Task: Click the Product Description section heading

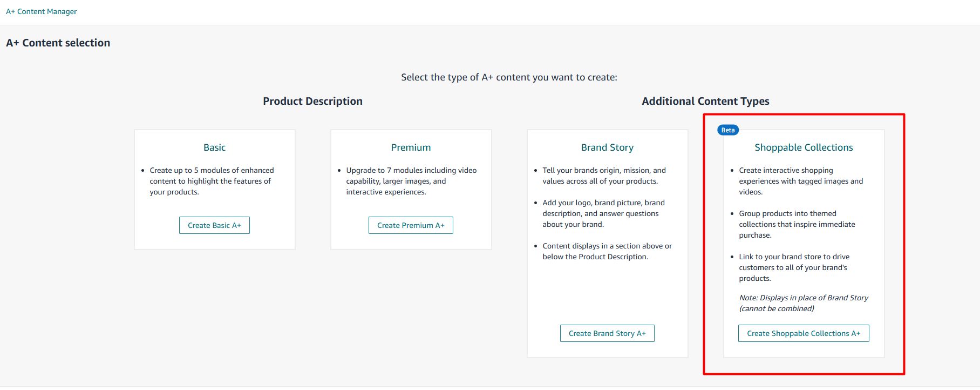Action: point(312,101)
